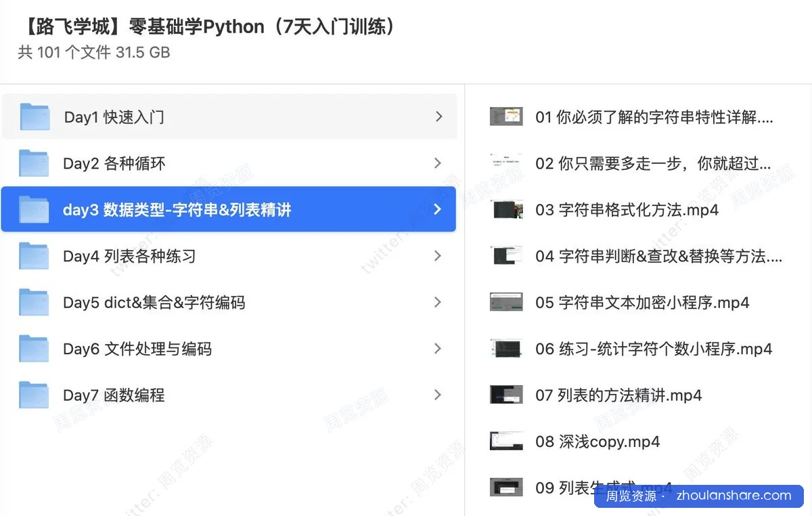Select folder name Day7 函数编程
The width and height of the screenshot is (812, 516).
pyautogui.click(x=114, y=395)
